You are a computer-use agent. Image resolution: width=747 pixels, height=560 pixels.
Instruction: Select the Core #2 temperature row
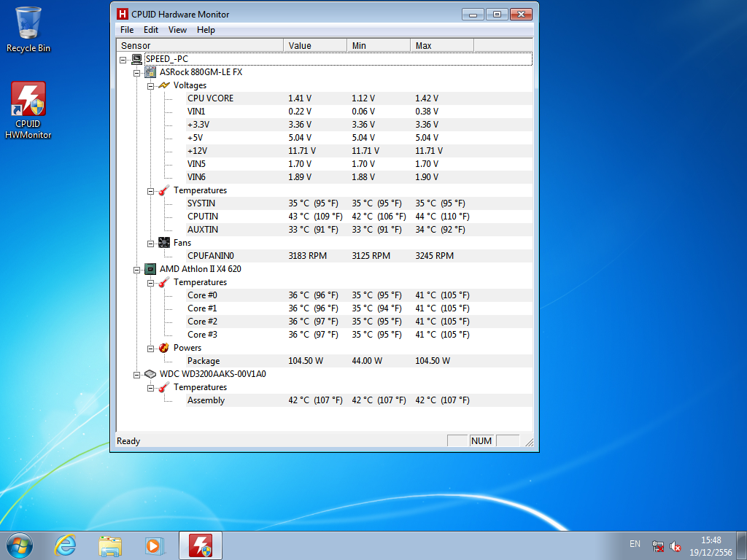359,322
